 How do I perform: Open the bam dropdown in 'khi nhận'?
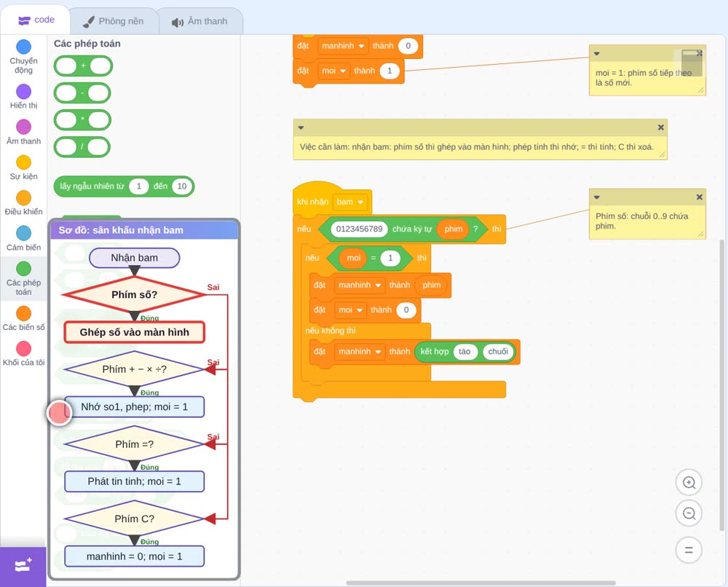(x=350, y=202)
